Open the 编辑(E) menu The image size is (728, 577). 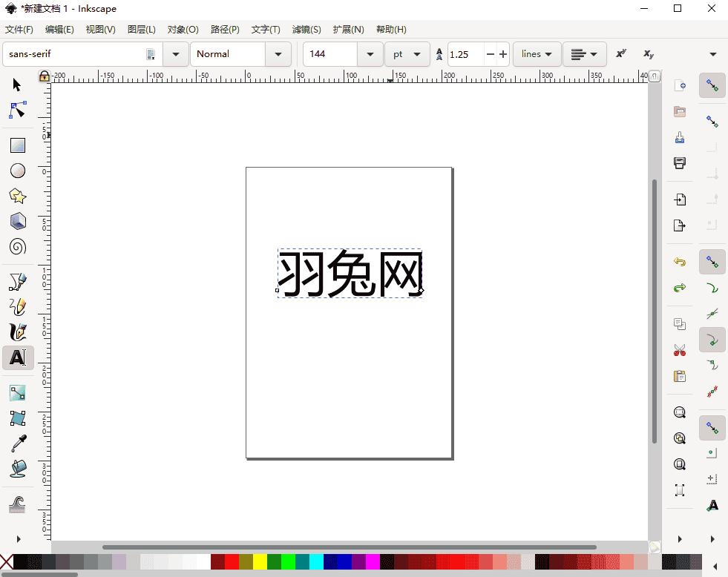pos(59,30)
